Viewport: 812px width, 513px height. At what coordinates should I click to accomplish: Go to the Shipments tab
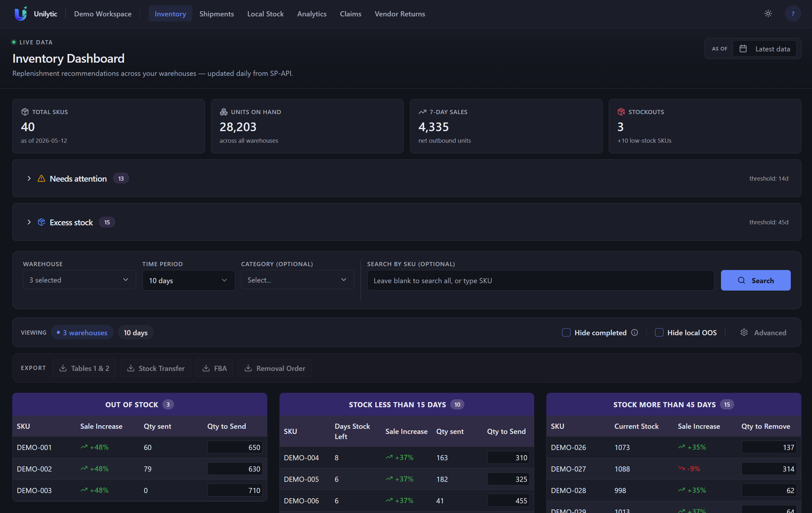216,14
